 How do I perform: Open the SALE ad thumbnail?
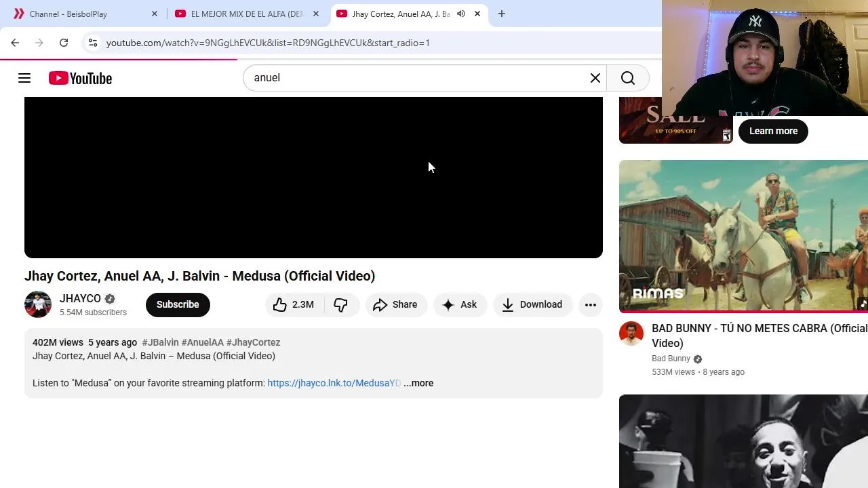675,121
